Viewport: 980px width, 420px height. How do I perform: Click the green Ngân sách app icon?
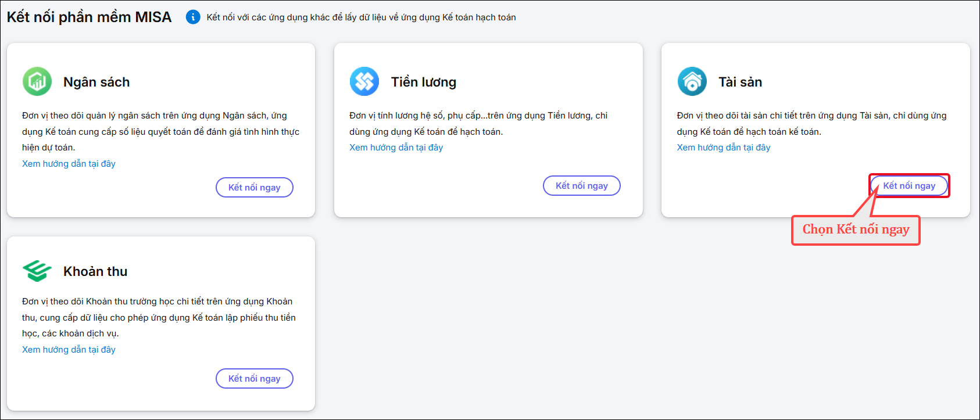pyautogui.click(x=37, y=81)
